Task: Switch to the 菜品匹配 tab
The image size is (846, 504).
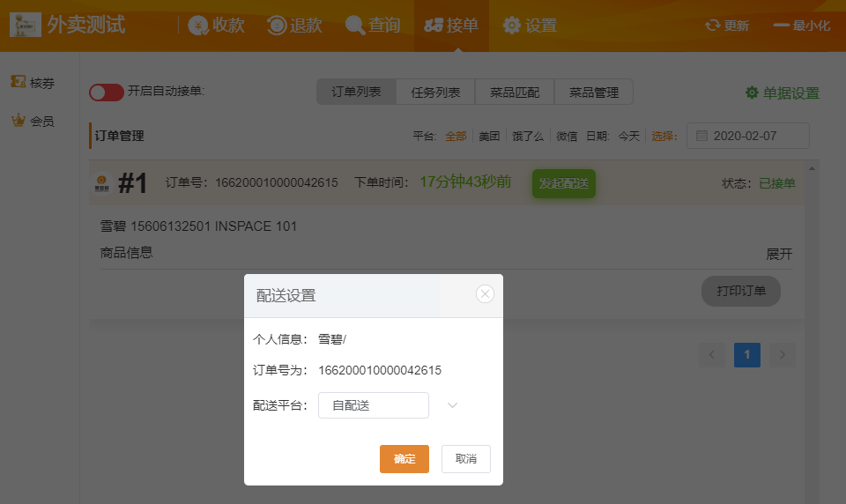Action: (x=515, y=92)
